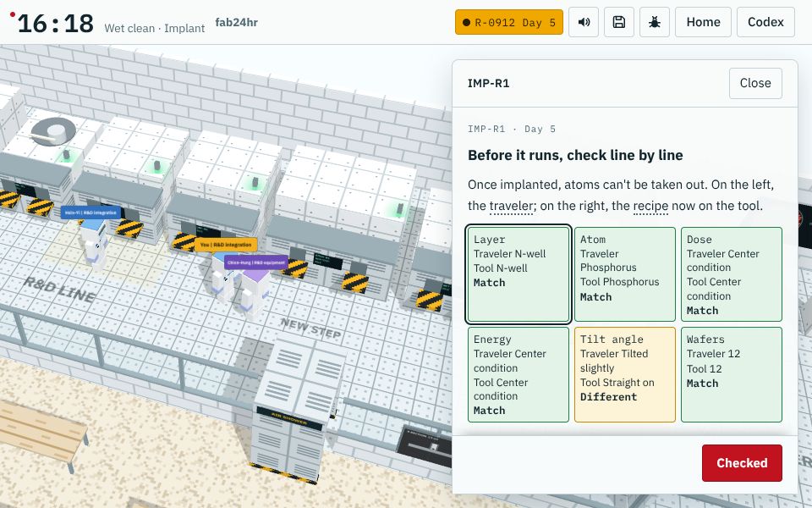Click the purple Chien-Hung R&D equipment tag

pos(256,262)
